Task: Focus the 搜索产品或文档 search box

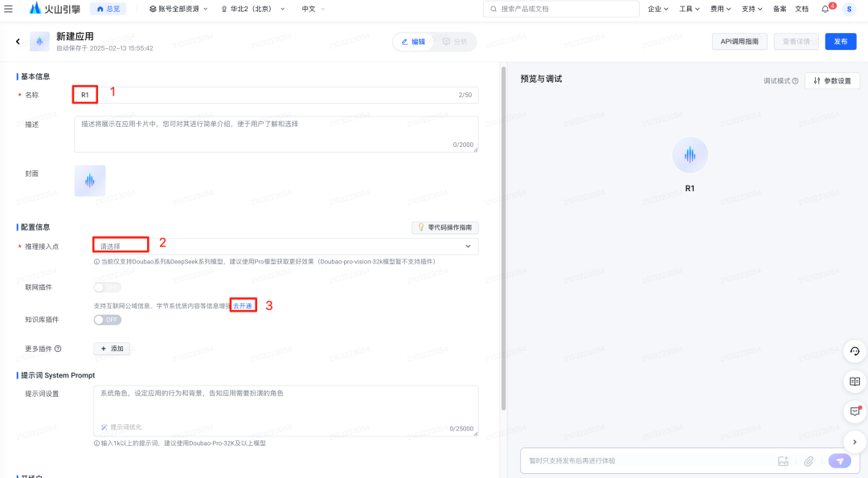Action: coord(561,9)
